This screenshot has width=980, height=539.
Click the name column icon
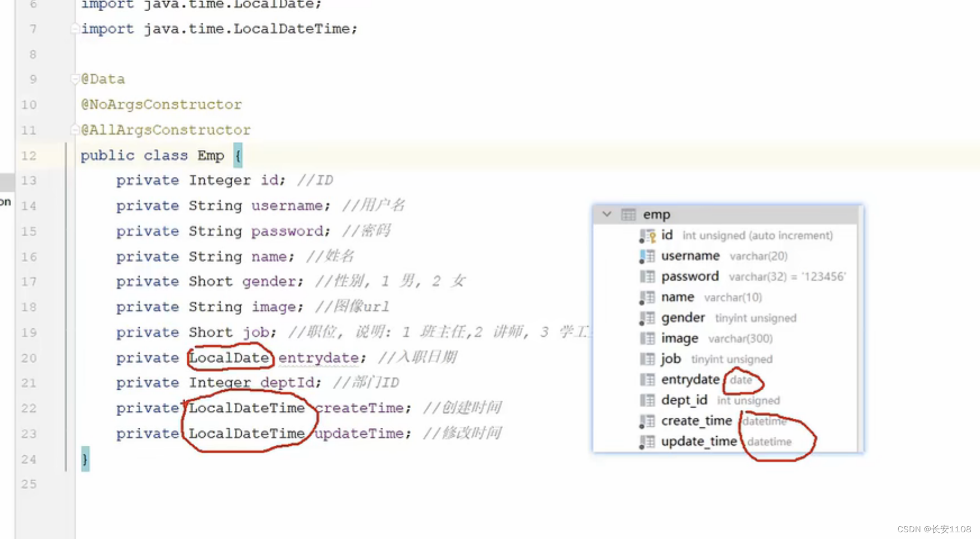point(647,298)
